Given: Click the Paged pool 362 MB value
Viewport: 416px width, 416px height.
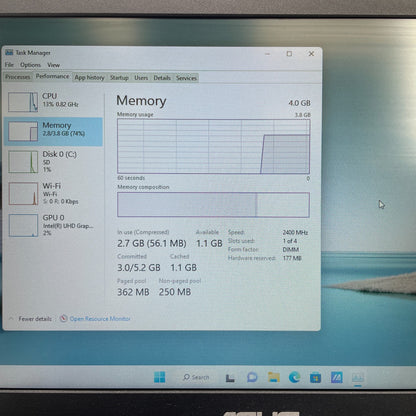Looking at the screenshot, I should 133,292.
